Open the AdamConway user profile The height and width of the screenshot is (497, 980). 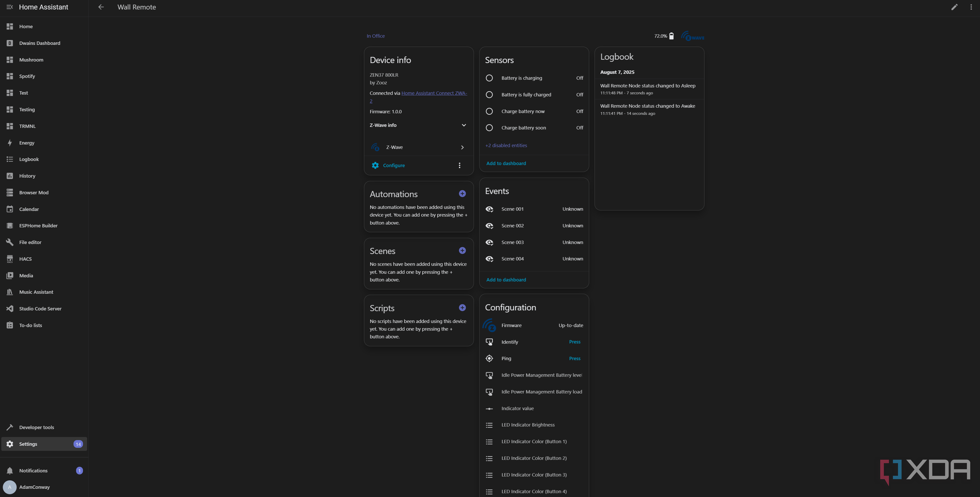(44, 487)
